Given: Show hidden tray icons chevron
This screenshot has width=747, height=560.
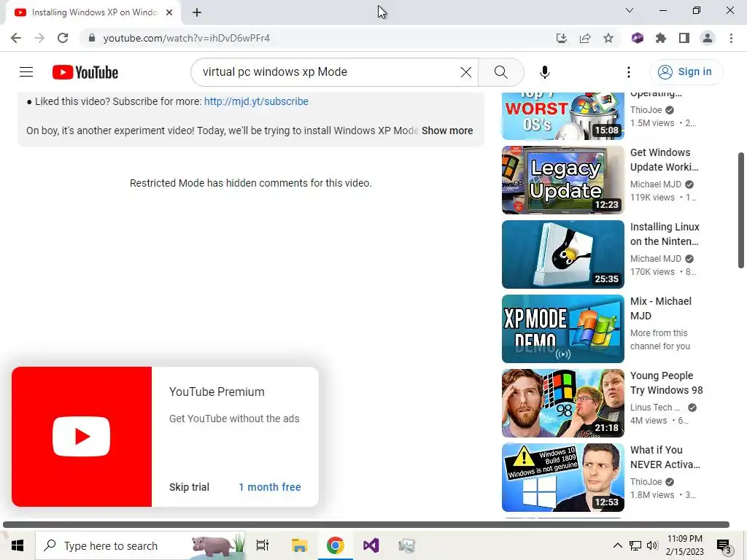Looking at the screenshot, I should coord(617,545).
